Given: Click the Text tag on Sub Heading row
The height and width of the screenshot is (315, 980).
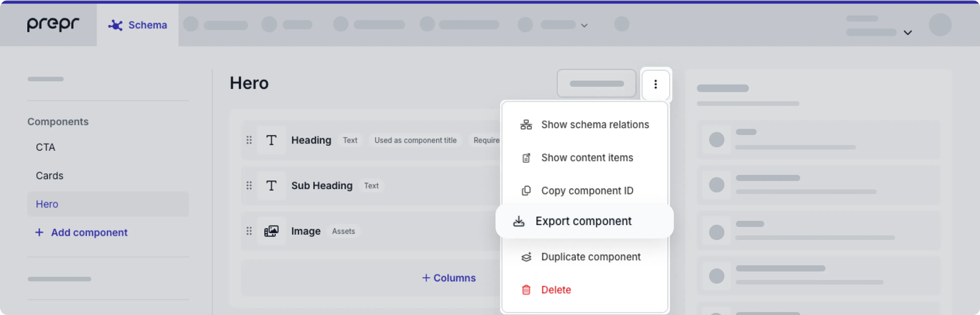Looking at the screenshot, I should click(371, 185).
